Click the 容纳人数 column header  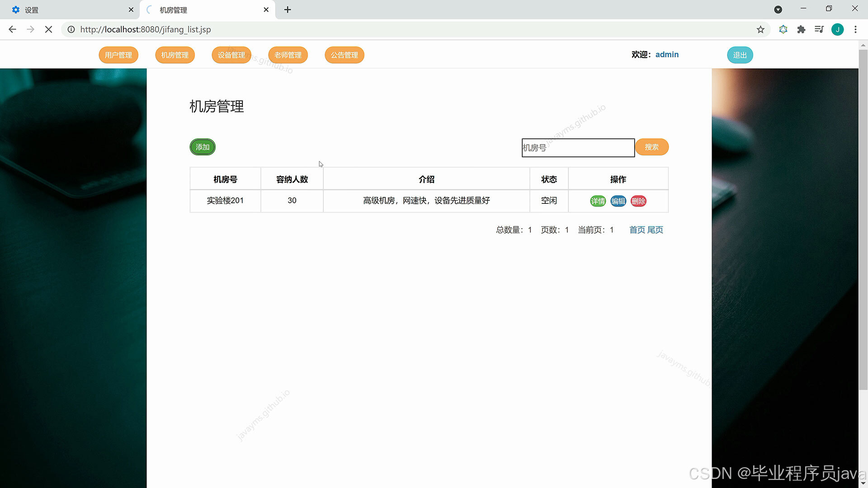click(x=292, y=179)
